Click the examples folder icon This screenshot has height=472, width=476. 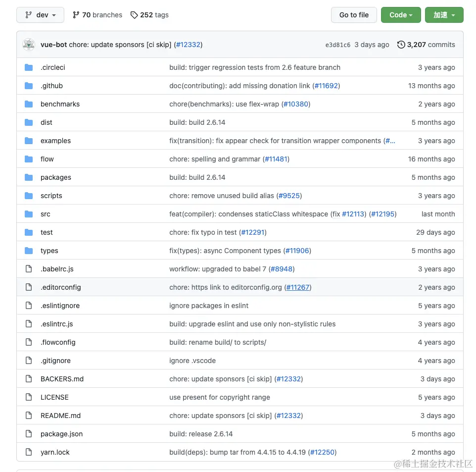pyautogui.click(x=29, y=141)
